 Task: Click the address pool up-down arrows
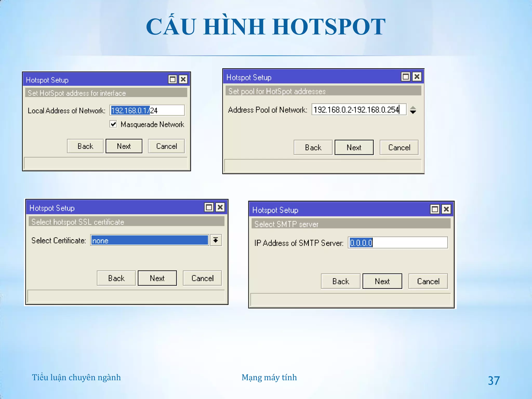pyautogui.click(x=413, y=110)
